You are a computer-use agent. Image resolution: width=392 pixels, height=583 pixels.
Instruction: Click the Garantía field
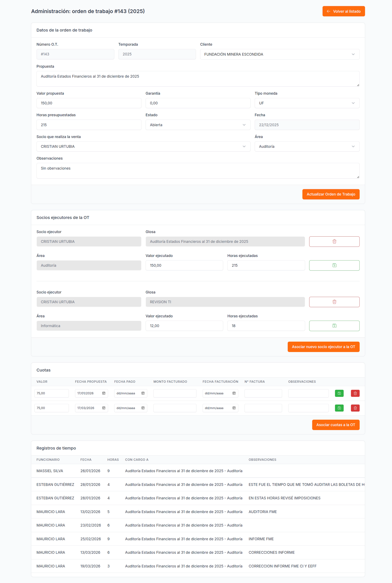[198, 103]
